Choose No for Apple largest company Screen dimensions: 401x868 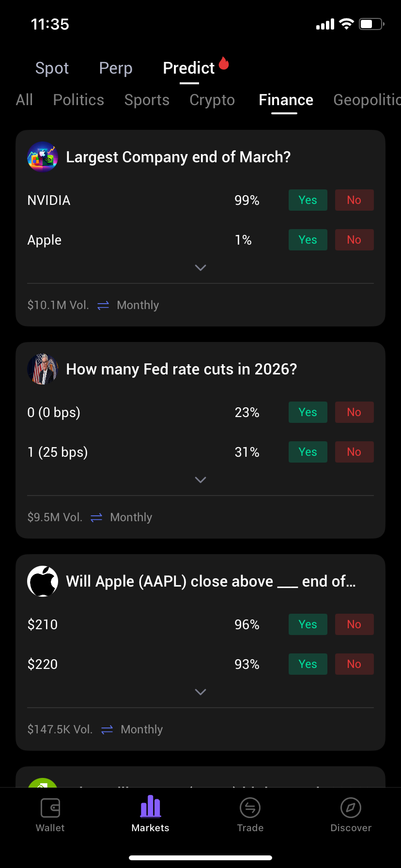pos(355,240)
